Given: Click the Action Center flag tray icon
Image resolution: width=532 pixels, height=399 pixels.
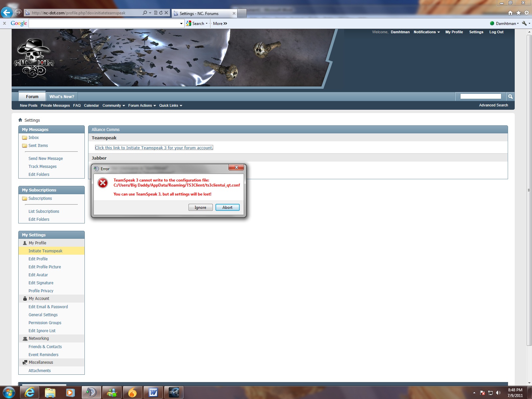Looking at the screenshot, I should [482, 393].
